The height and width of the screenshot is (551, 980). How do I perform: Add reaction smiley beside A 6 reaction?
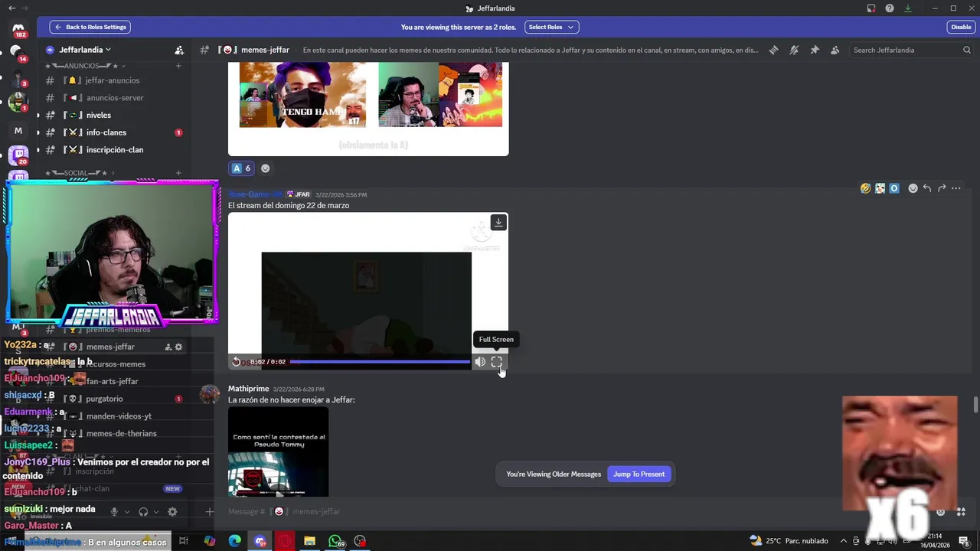coord(265,168)
